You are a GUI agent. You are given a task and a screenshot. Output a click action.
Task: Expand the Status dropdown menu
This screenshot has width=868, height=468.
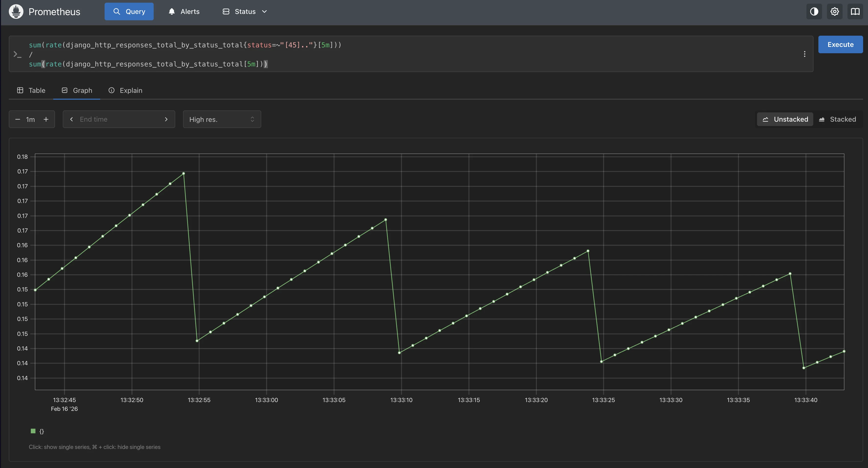tap(245, 11)
